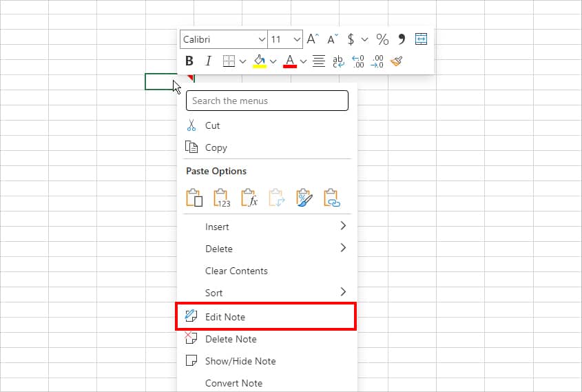Select the Format Painter brush
This screenshot has height=392, width=582.
coord(397,61)
